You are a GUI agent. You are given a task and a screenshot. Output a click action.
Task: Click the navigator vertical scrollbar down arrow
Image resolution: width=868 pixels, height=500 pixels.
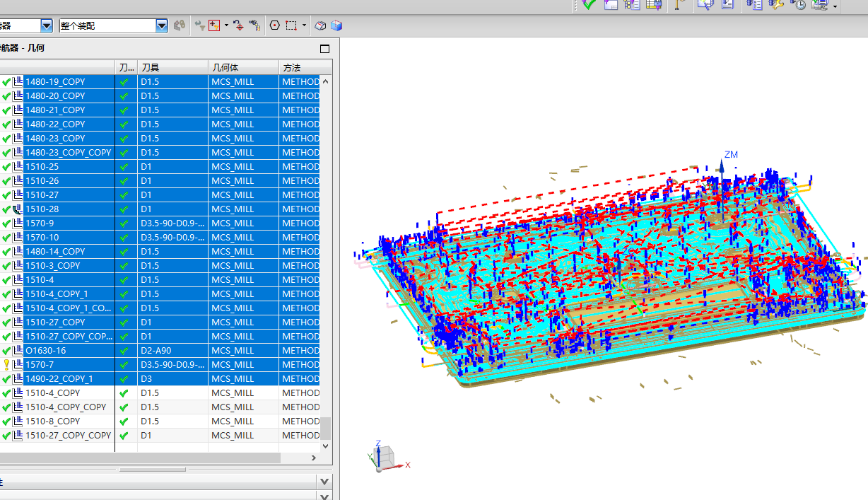click(x=325, y=446)
